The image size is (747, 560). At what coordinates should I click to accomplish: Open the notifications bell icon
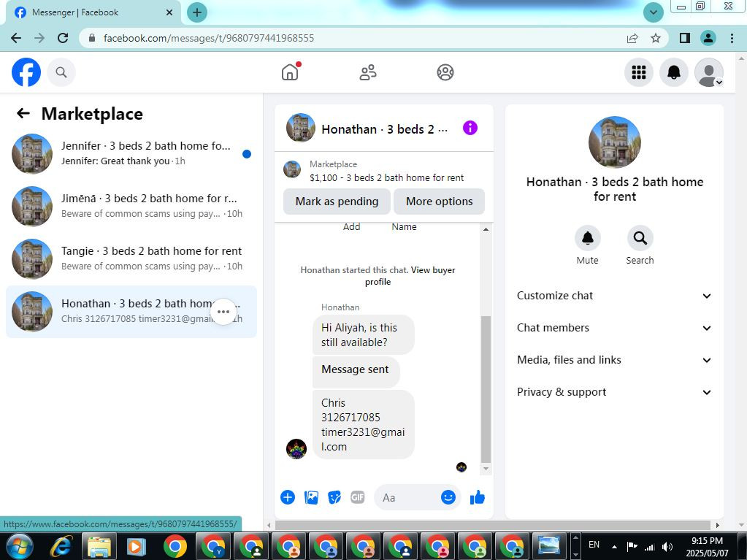pyautogui.click(x=674, y=72)
